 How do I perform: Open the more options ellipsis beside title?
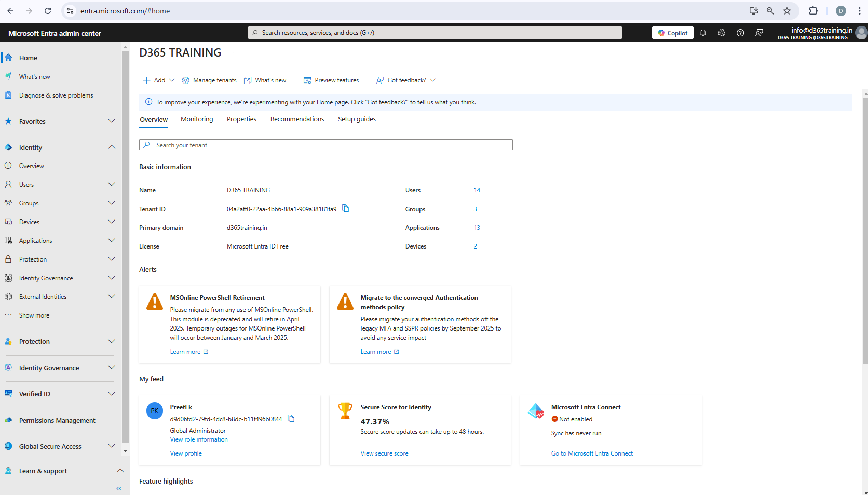coord(236,53)
